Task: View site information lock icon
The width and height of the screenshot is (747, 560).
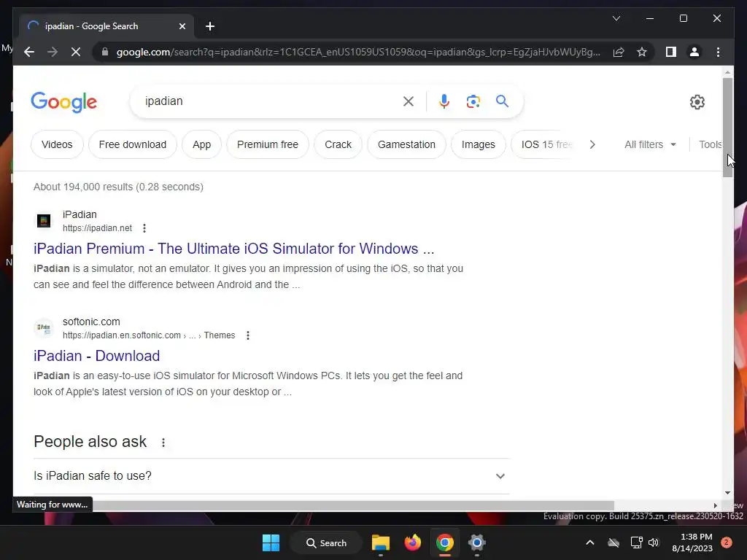Action: [x=105, y=52]
